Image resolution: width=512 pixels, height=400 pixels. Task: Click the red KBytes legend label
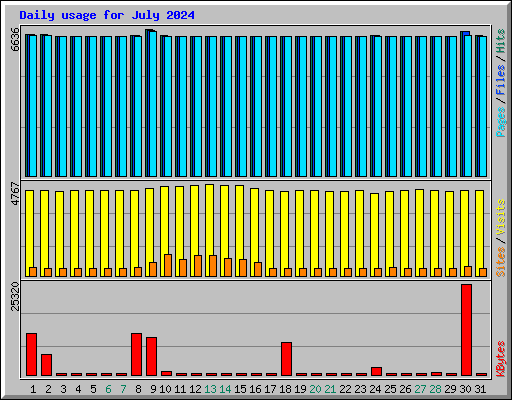(500, 359)
